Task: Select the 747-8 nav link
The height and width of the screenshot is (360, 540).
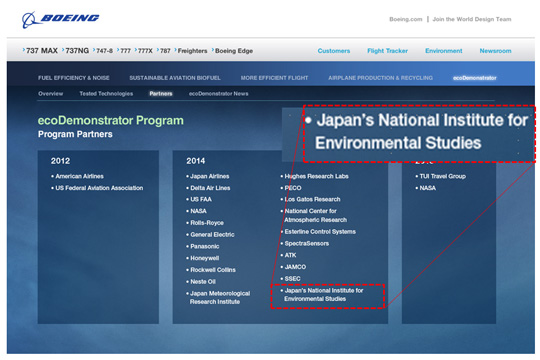Action: 104,51
